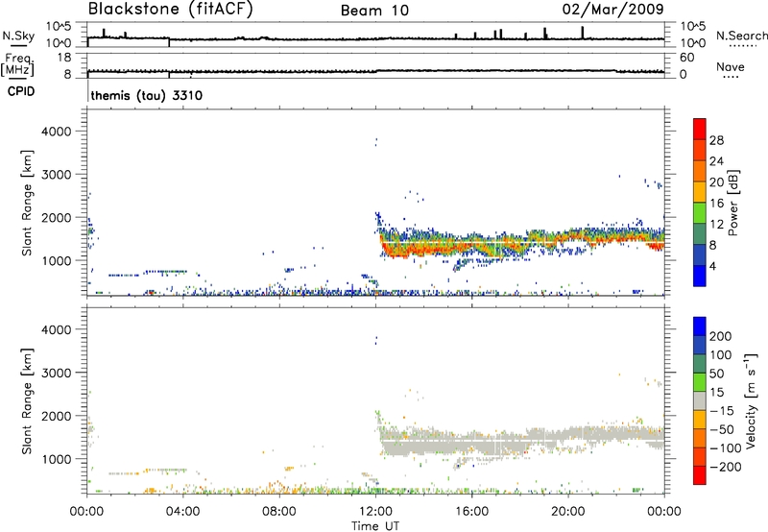Click the 'N.Search' legend label
The width and height of the screenshot is (768, 532).
coord(741,36)
